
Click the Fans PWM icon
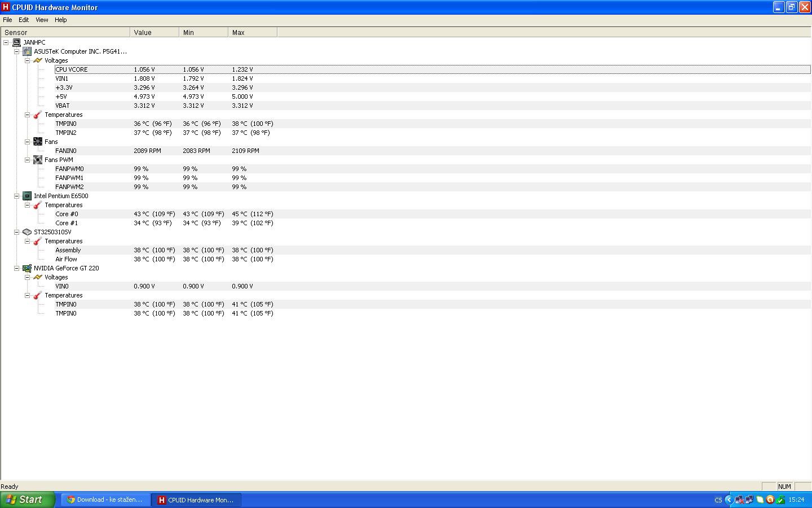pos(38,160)
